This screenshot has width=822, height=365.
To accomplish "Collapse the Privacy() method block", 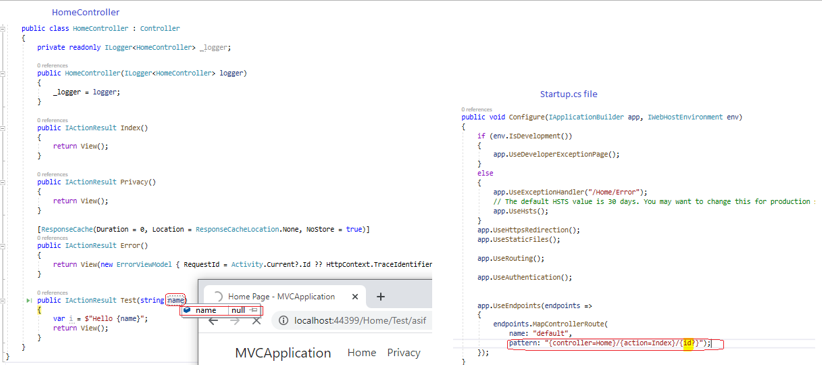I will point(4,182).
